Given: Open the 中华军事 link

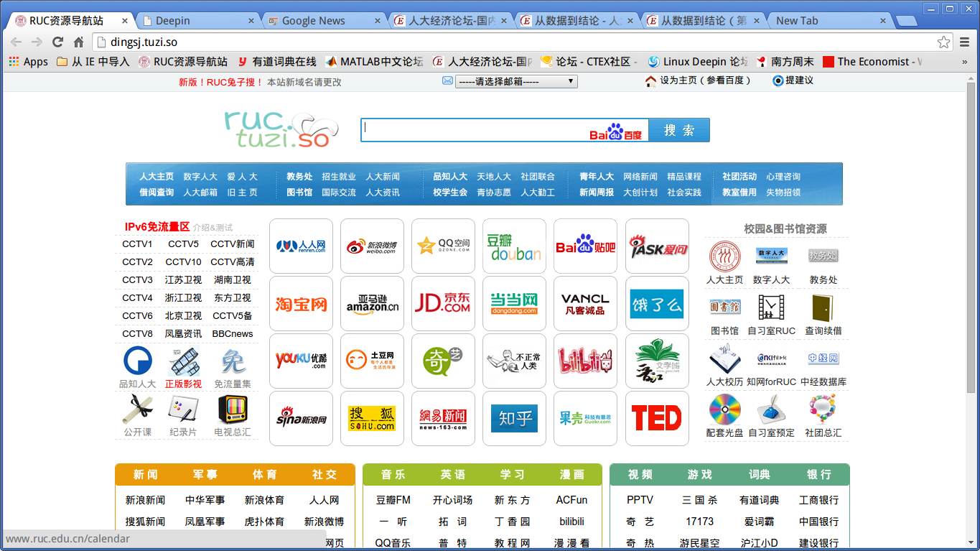Looking at the screenshot, I should tap(205, 500).
